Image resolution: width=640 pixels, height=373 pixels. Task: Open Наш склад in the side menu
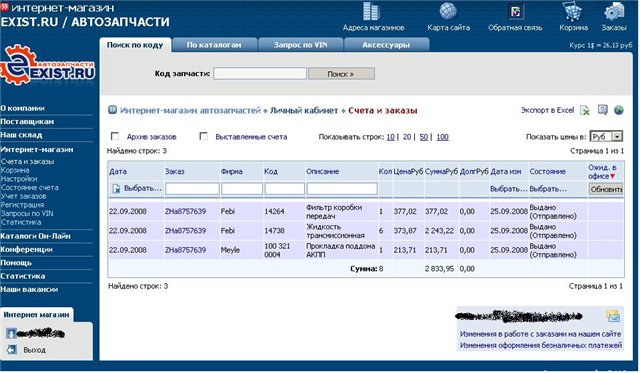click(21, 135)
